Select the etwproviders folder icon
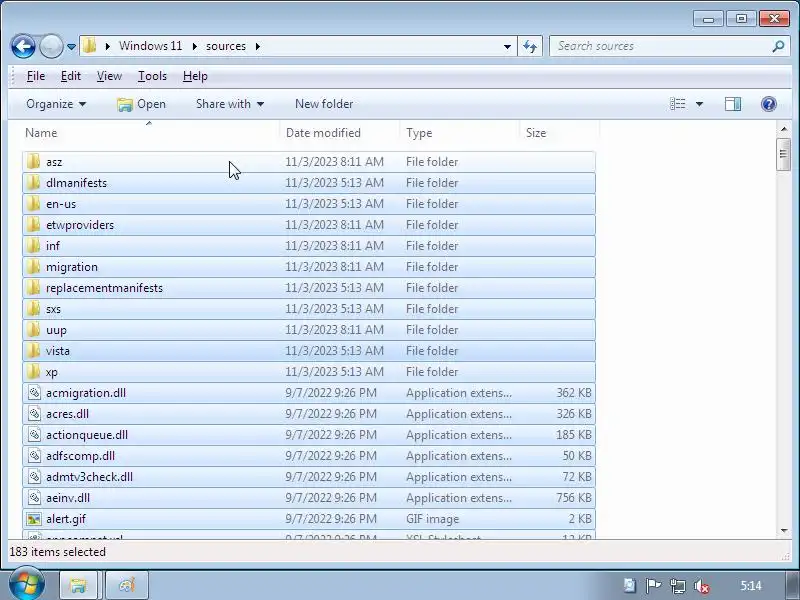This screenshot has height=600, width=800. coord(34,224)
